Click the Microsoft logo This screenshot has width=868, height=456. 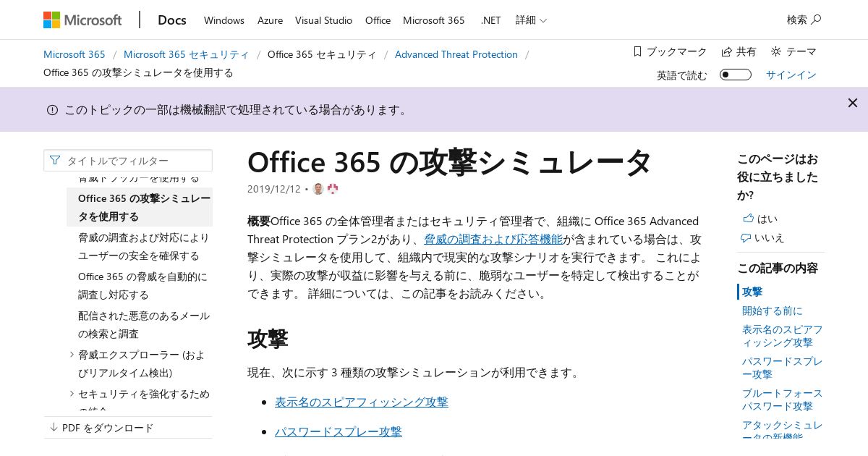pyautogui.click(x=82, y=20)
